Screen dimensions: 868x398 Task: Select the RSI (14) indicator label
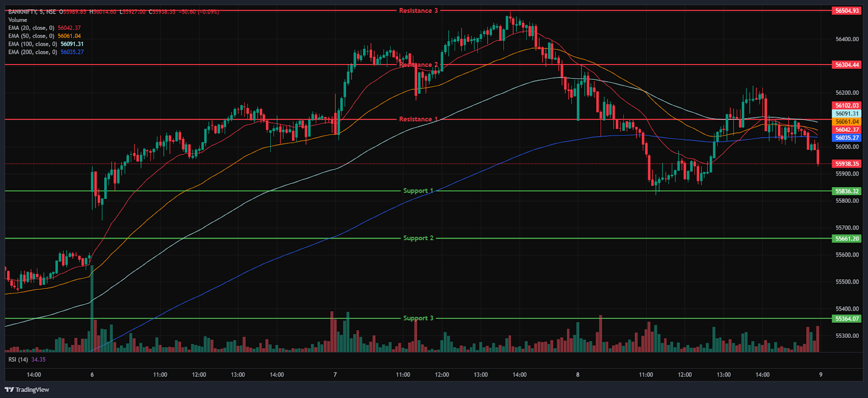point(18,360)
